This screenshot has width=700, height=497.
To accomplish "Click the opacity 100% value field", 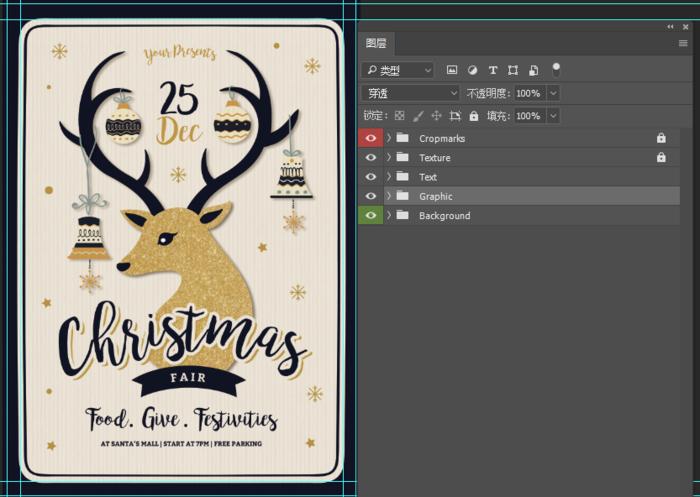I will [x=530, y=93].
